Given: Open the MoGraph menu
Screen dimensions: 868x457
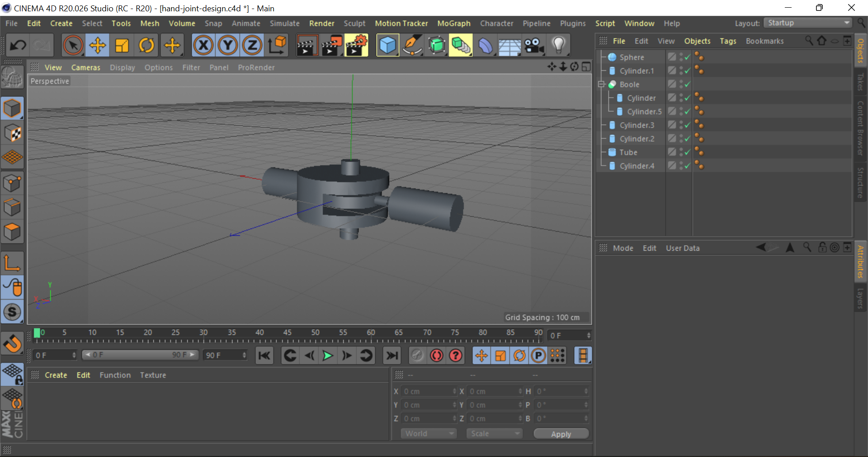Looking at the screenshot, I should [453, 24].
